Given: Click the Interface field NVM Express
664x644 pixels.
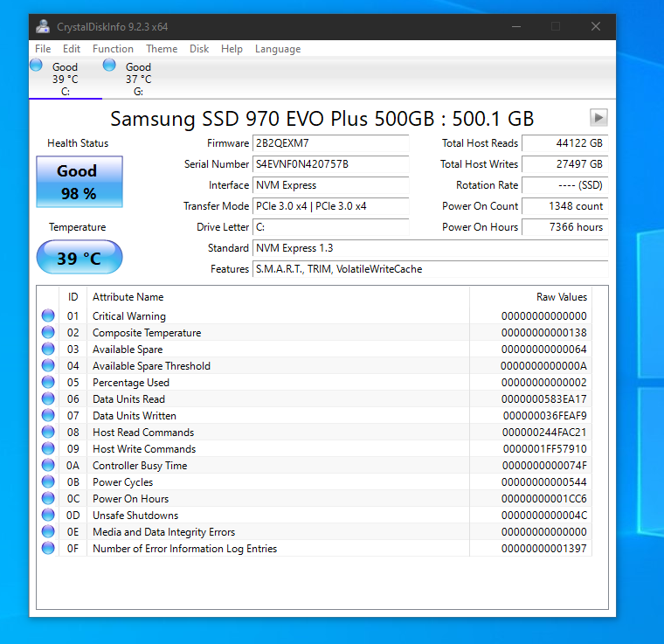Looking at the screenshot, I should [331, 185].
